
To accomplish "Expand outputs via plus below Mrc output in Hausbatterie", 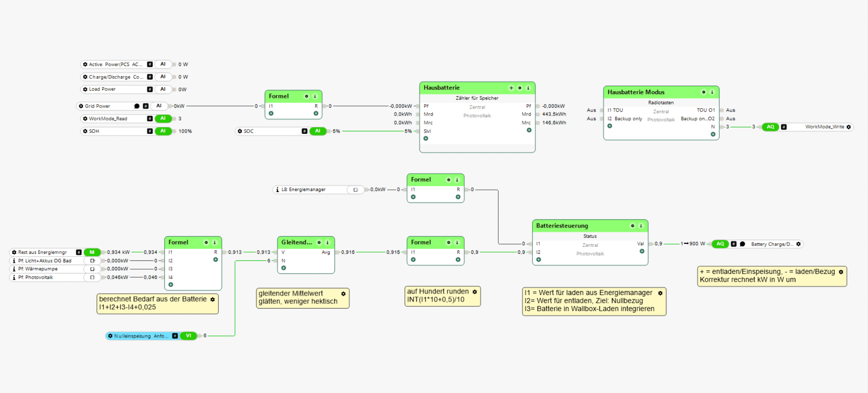I will pos(529,130).
